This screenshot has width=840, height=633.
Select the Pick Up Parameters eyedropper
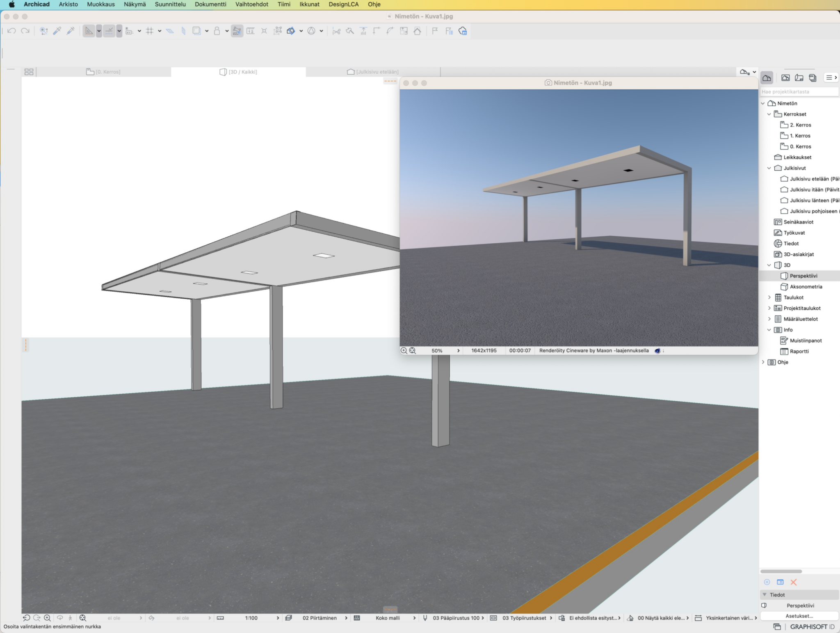pyautogui.click(x=57, y=31)
